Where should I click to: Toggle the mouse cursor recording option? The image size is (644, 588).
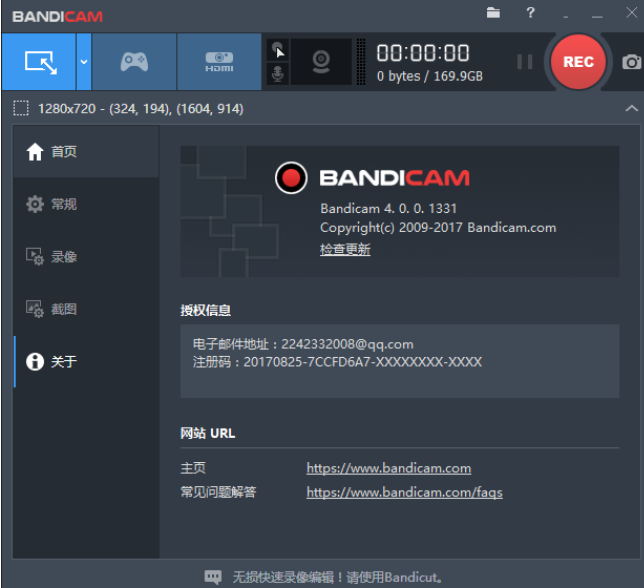[x=279, y=50]
